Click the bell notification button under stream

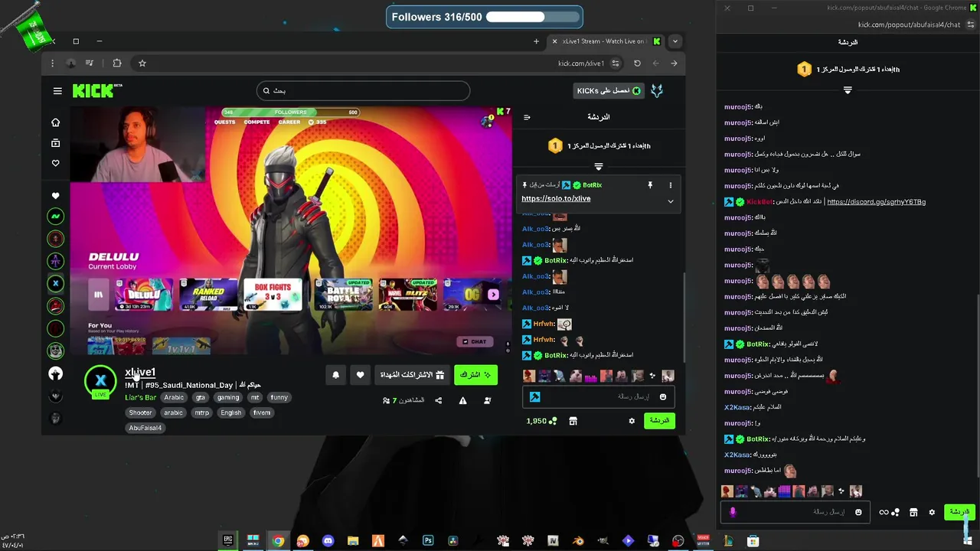coord(335,375)
